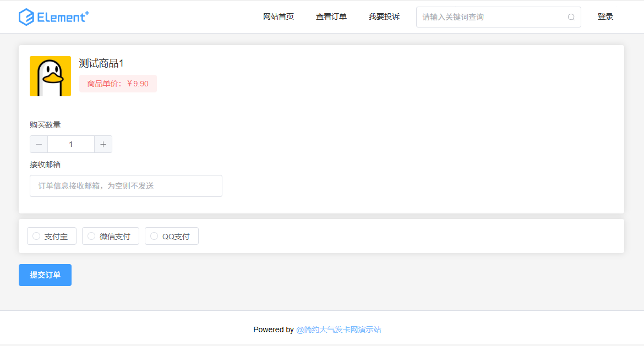
Task: Open the 我要投诉 complaint page
Action: (x=384, y=17)
